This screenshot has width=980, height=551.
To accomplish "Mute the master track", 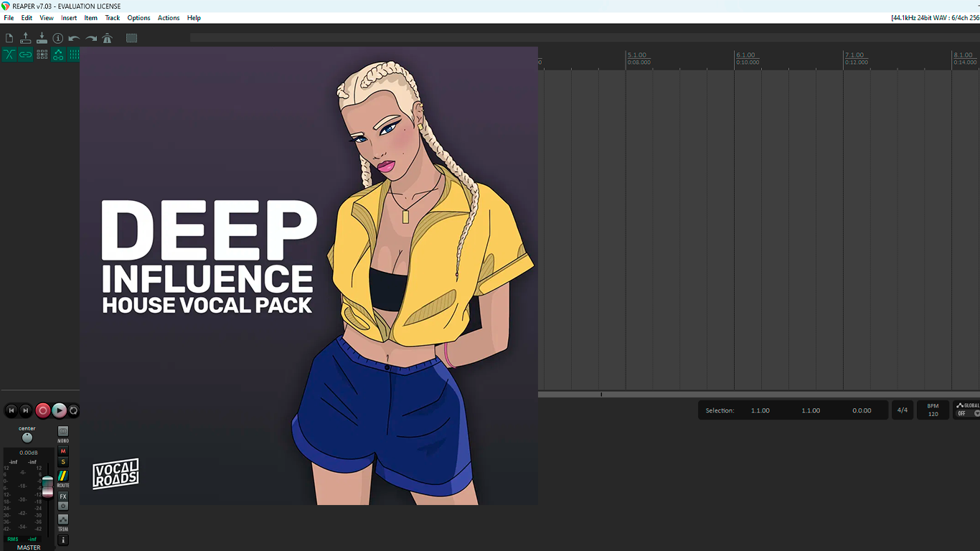I will pos(63,451).
